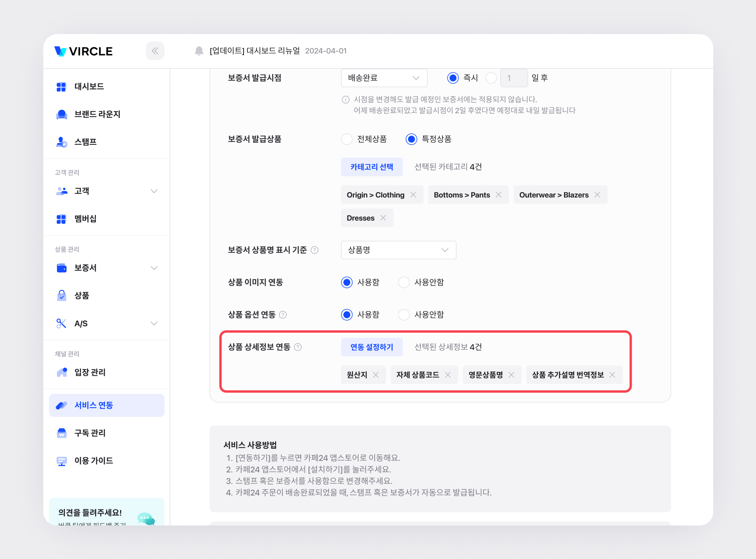Choose the 일 후 delayed issue radio
The image size is (756, 559).
[x=491, y=78]
